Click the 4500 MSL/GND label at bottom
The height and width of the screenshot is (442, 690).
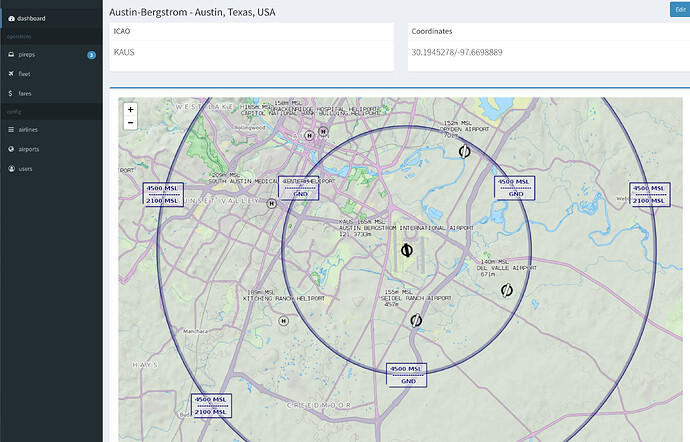407,375
